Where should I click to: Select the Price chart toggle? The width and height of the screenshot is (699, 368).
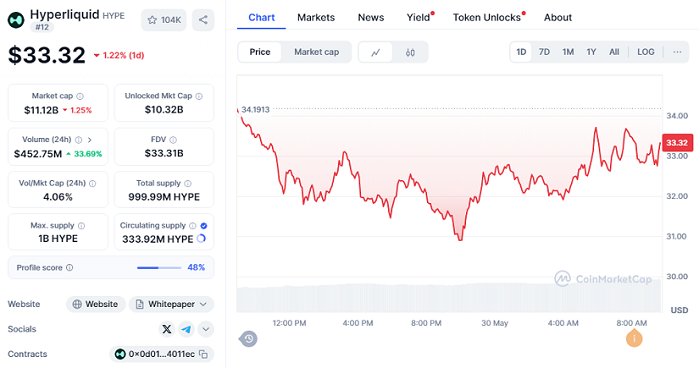click(x=260, y=52)
